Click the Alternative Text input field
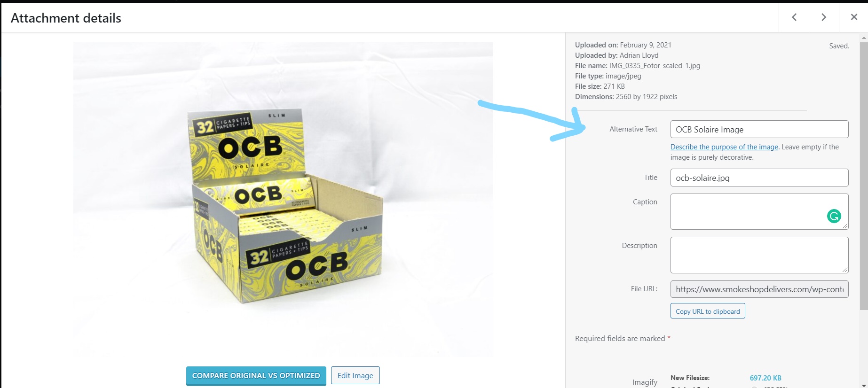868x388 pixels. (x=759, y=129)
